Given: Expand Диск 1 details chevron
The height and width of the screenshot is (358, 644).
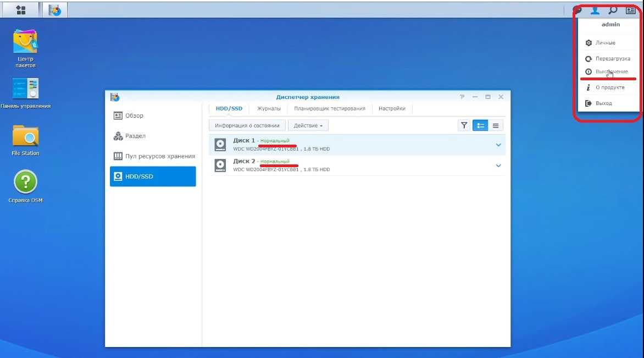Looking at the screenshot, I should [498, 145].
